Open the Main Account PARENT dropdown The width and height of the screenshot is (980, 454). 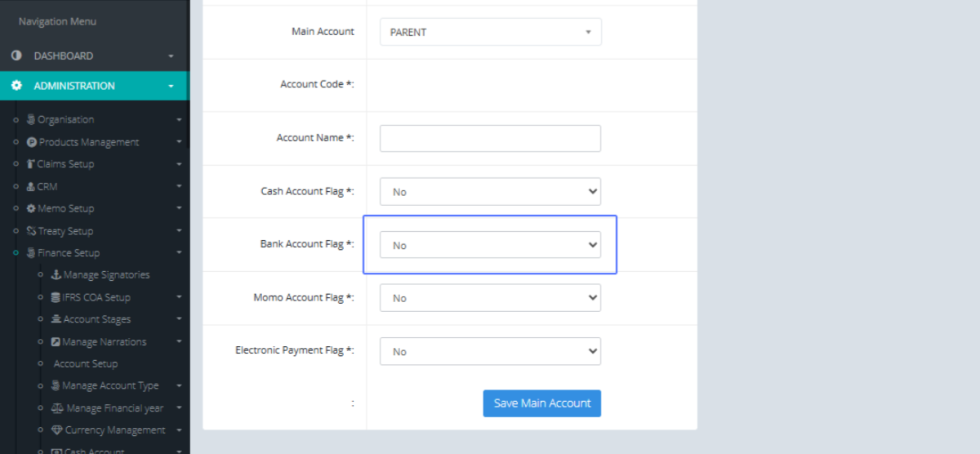(x=490, y=32)
